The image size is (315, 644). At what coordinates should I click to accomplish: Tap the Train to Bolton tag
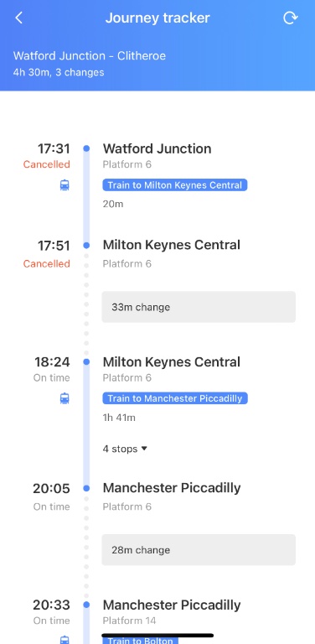(140, 640)
